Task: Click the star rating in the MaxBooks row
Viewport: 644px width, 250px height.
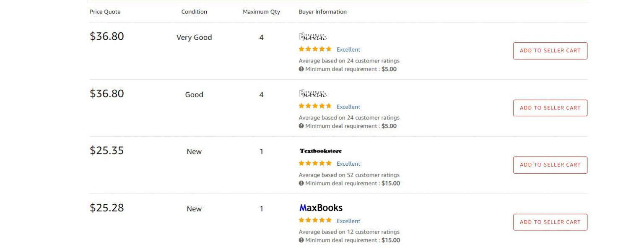Action: [314, 220]
